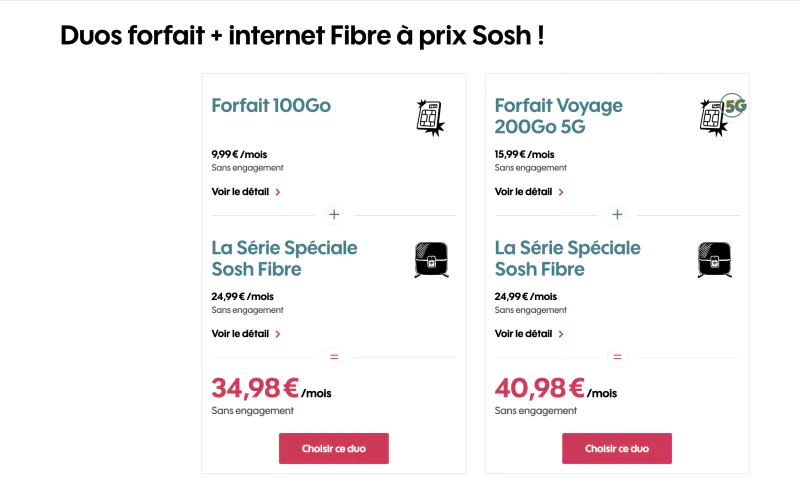This screenshot has height=484, width=800.
Task: Click the internet box icon in the 34,98 € duo
Action: [x=430, y=260]
